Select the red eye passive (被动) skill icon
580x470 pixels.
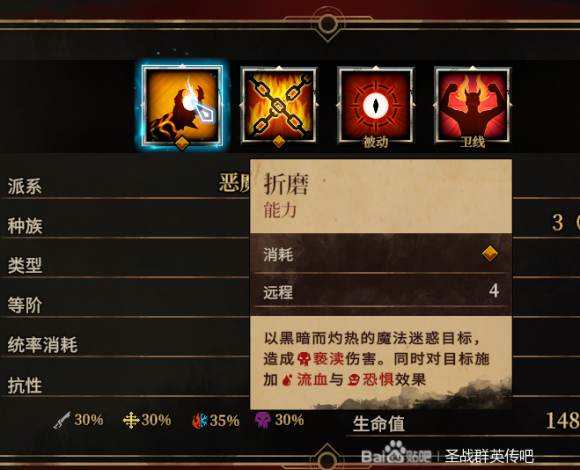tap(375, 105)
